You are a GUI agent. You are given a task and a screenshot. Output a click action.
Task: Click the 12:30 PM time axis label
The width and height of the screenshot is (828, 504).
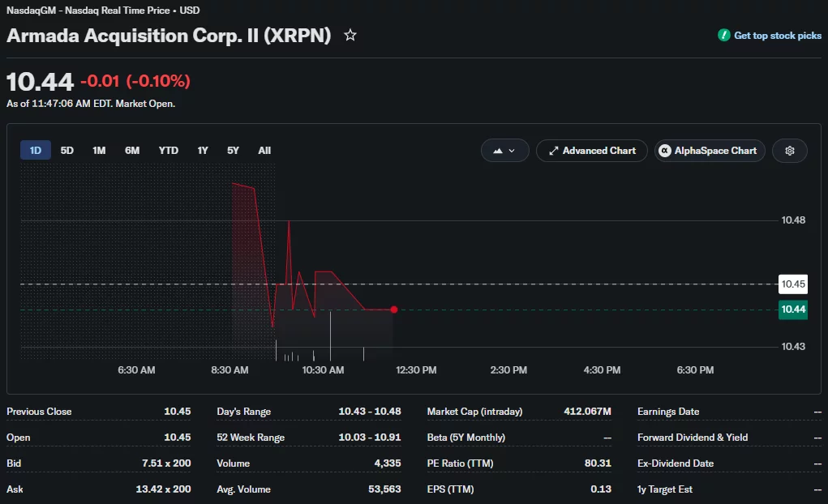tap(416, 370)
